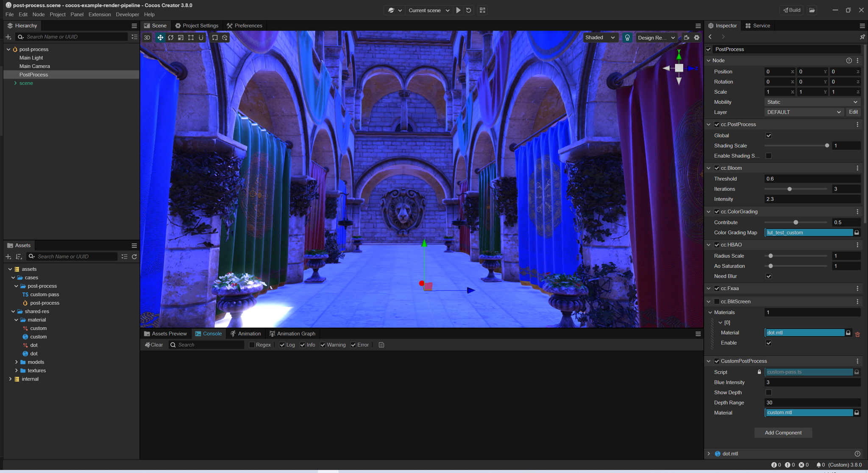Switch to Service tab
The height and width of the screenshot is (473, 868).
(x=757, y=26)
